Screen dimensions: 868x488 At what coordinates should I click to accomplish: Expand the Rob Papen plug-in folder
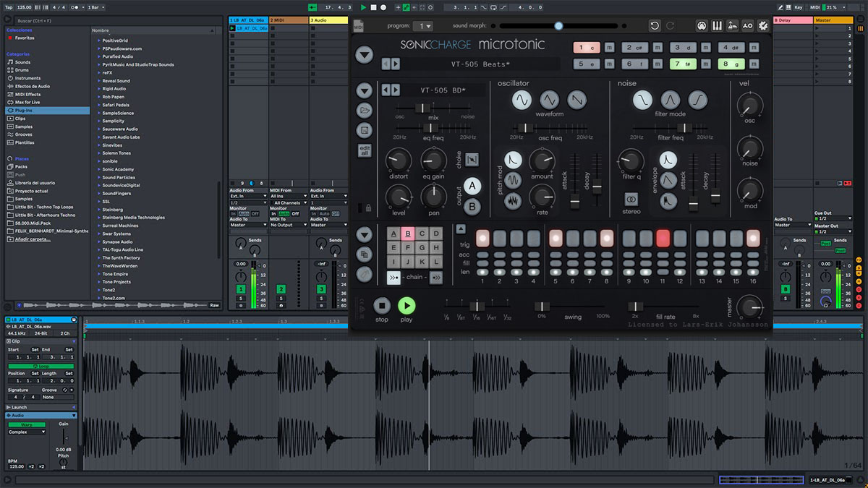point(99,97)
